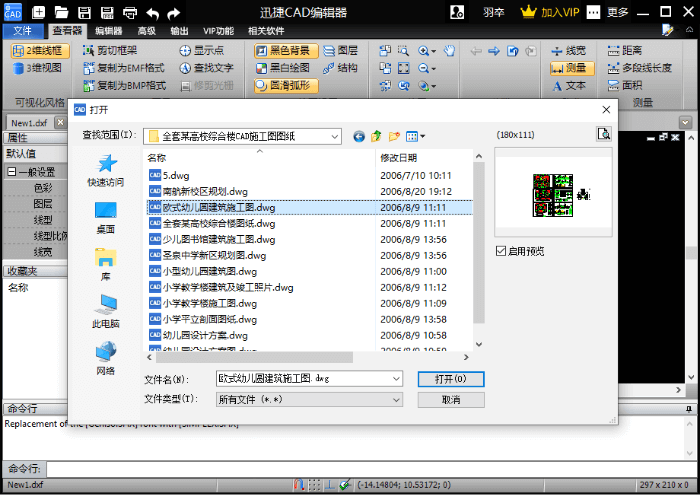Click 复制为BMP格式

pyautogui.click(x=125, y=85)
